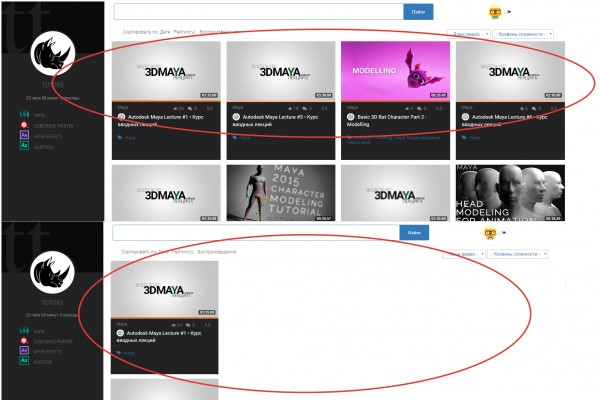Click the arrow icon beside avatar, upper screenshot
Screen dimensions: 600x400
tap(509, 12)
